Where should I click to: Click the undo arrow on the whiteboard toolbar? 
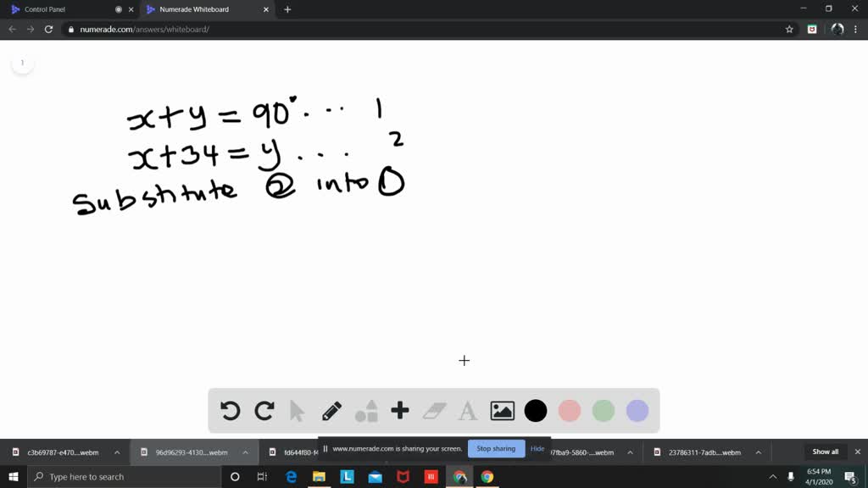[230, 411]
